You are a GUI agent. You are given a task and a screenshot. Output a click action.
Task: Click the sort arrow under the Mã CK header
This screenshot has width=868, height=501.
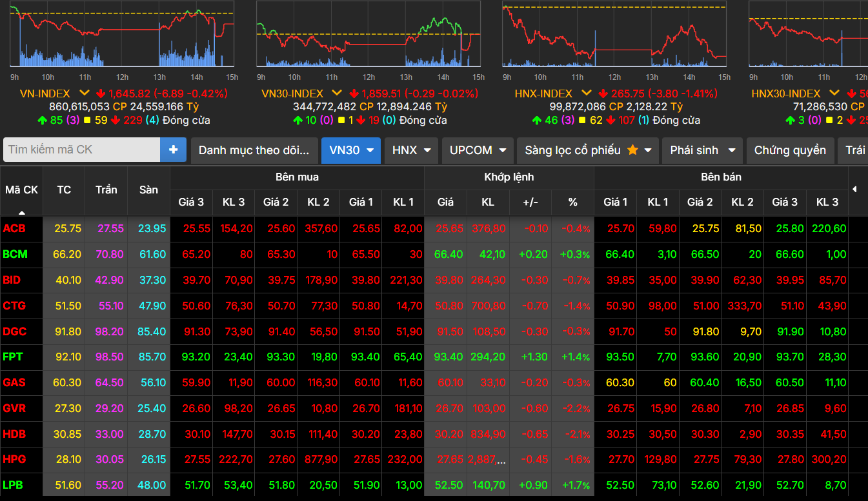point(22,212)
